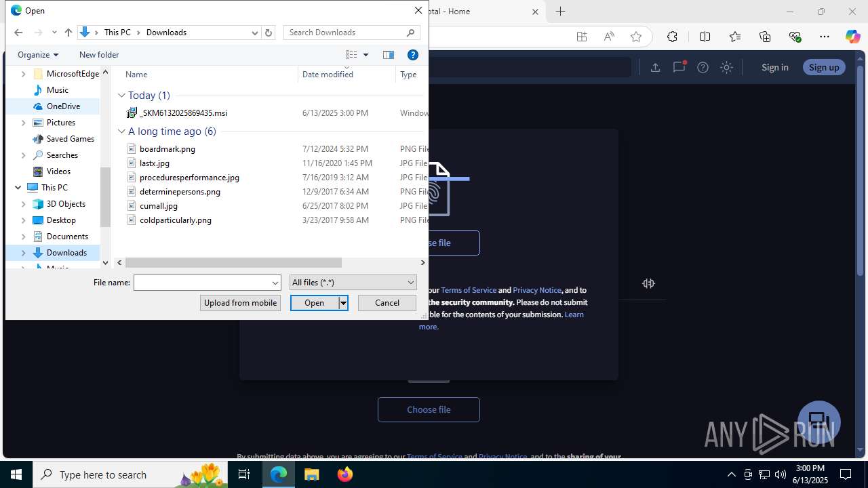Go back in Open dialog navigation
This screenshot has height=488, width=868.
[18, 33]
